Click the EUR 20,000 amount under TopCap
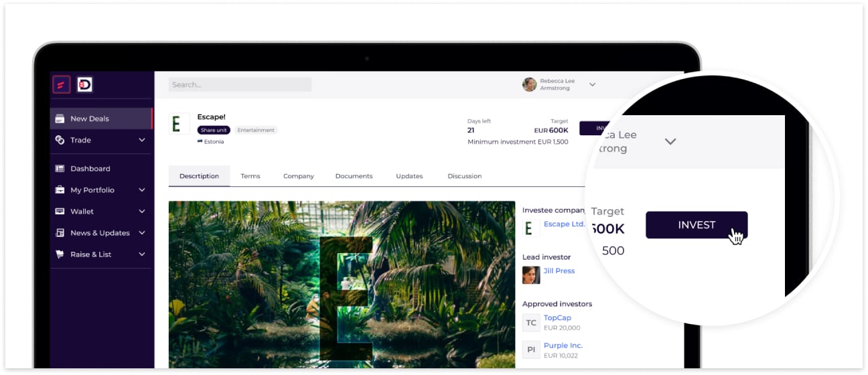 pyautogui.click(x=562, y=328)
